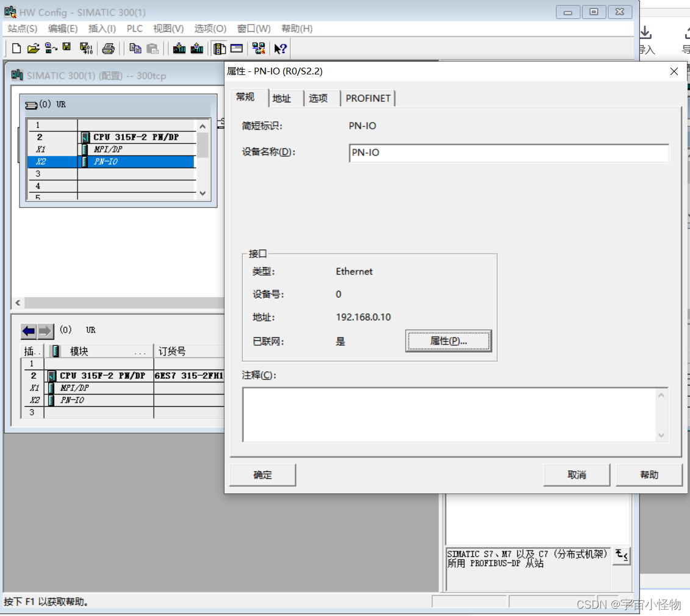690x616 pixels.
Task: Open the 视图(V) menu
Action: click(x=168, y=29)
